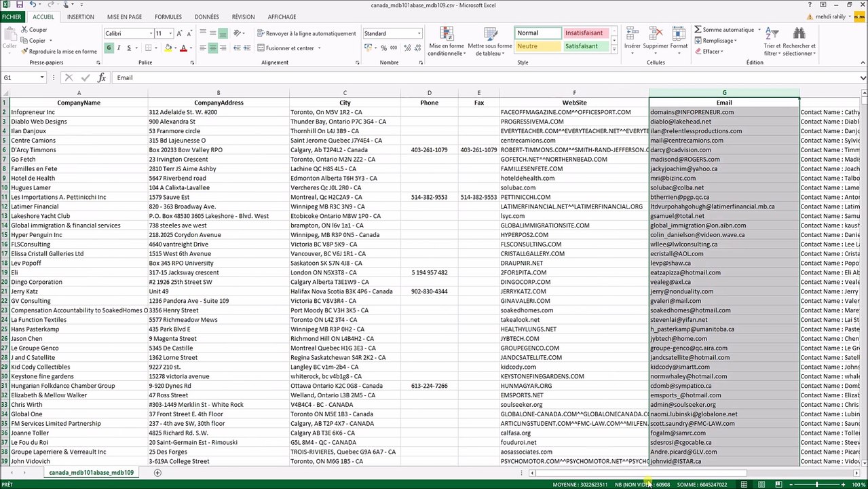Click the Copier copy button

coord(33,41)
